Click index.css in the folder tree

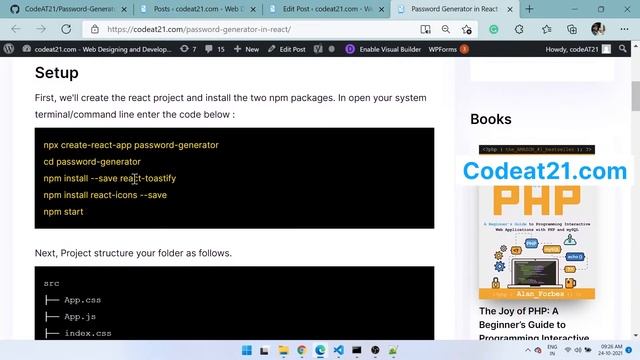88,333
